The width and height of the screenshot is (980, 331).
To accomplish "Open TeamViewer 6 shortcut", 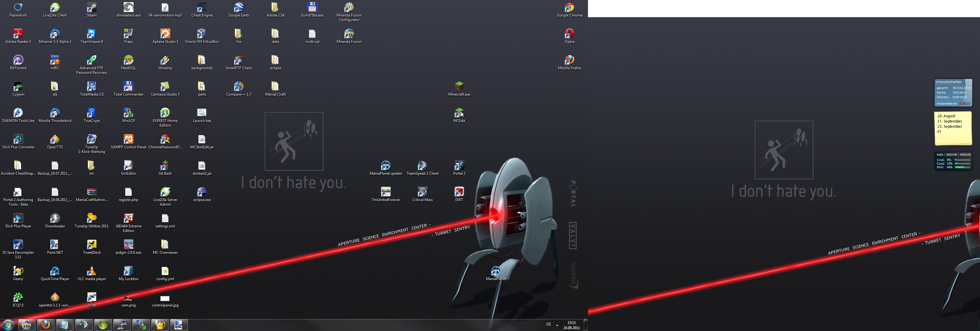I will [92, 36].
